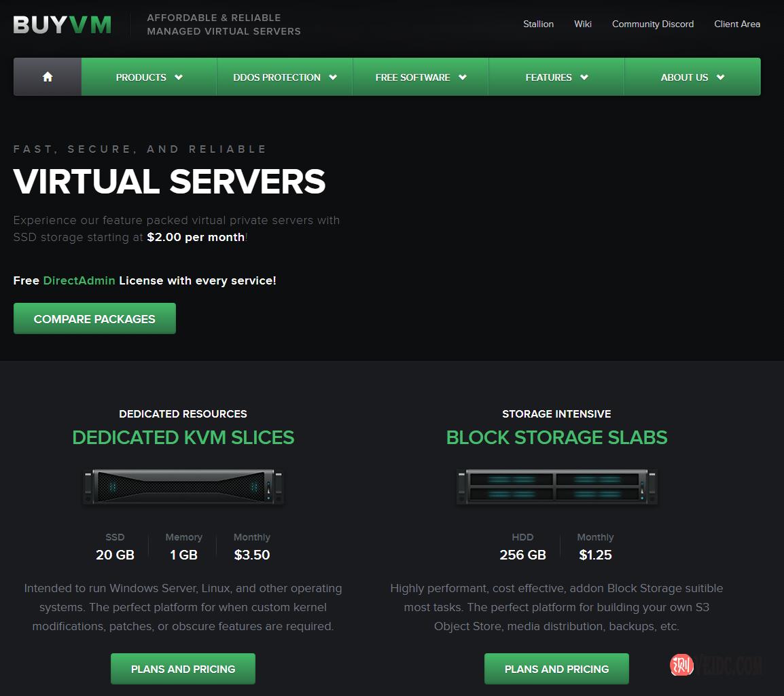This screenshot has height=696, width=784.
Task: Click the Compare Packages button
Action: (x=94, y=318)
